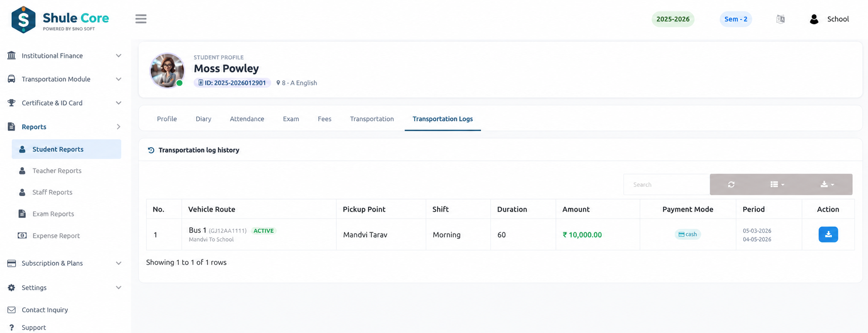Collapse the Reports menu chevron
Viewport: 868px width, 333px height.
(x=119, y=126)
